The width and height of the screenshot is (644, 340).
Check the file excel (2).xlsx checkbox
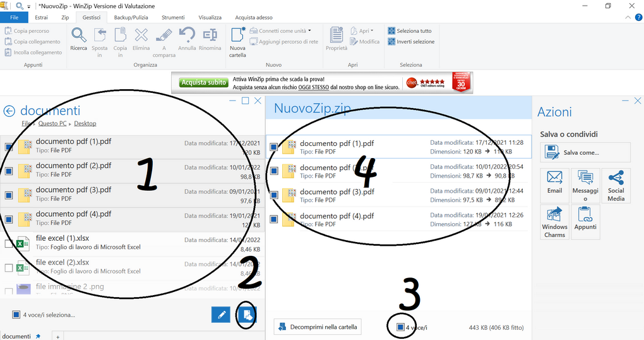click(9, 268)
